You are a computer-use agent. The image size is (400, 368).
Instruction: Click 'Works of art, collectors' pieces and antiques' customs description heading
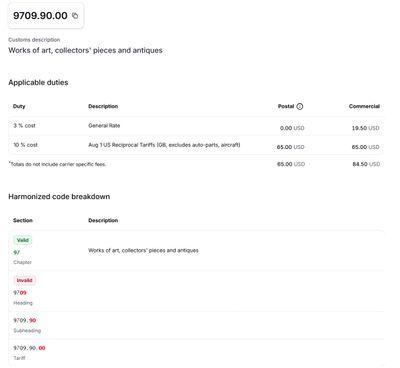coord(85,50)
